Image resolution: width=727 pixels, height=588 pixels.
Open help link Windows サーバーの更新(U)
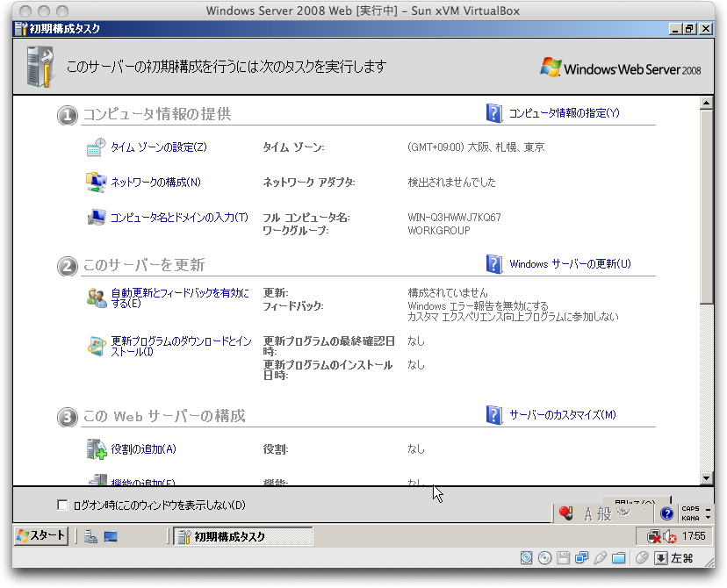tap(570, 263)
